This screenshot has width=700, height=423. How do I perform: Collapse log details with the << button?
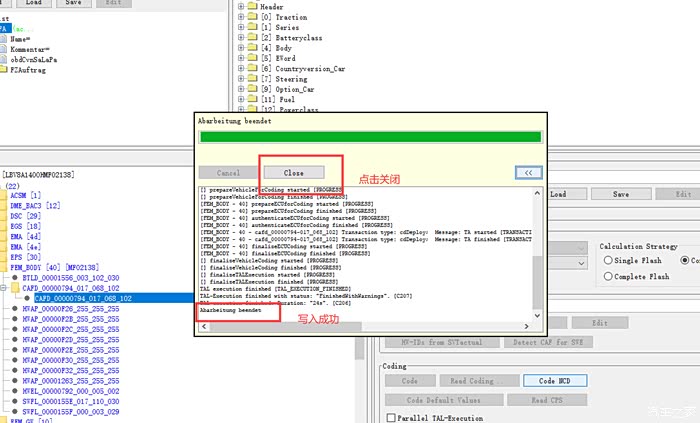click(x=529, y=173)
